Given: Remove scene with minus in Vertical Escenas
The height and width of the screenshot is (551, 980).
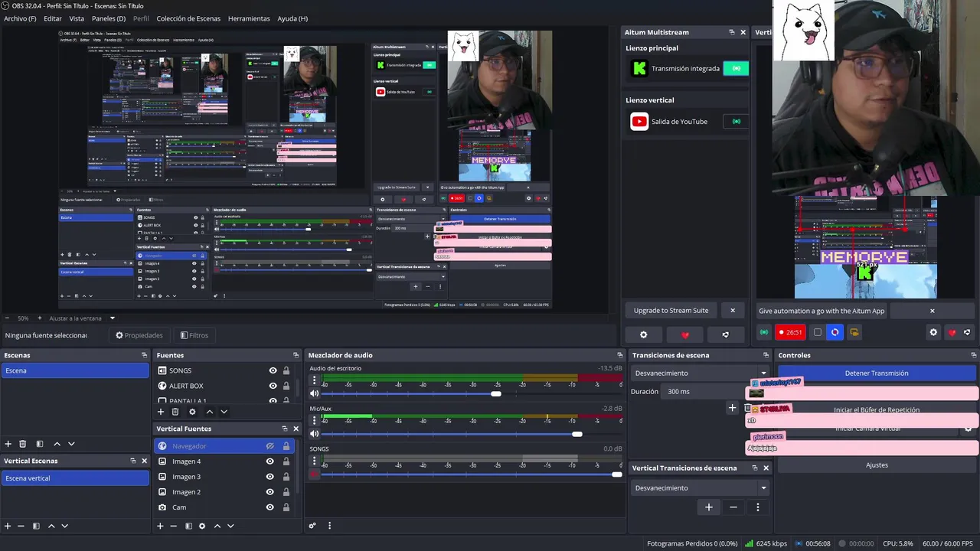Looking at the screenshot, I should point(21,526).
